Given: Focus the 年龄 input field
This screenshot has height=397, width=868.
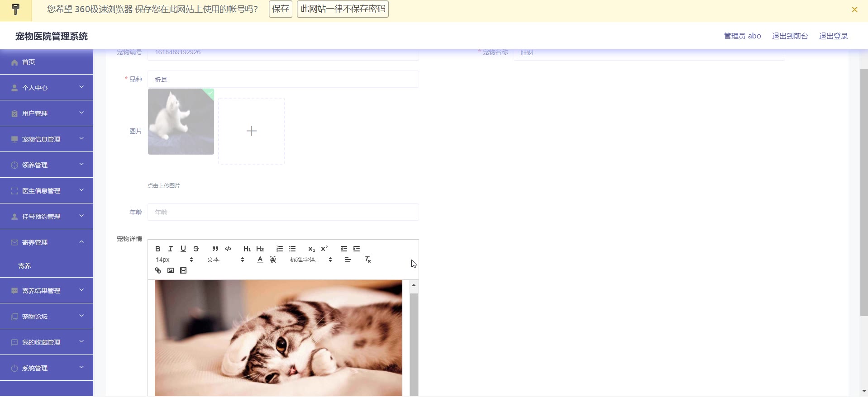Looking at the screenshot, I should pyautogui.click(x=283, y=212).
